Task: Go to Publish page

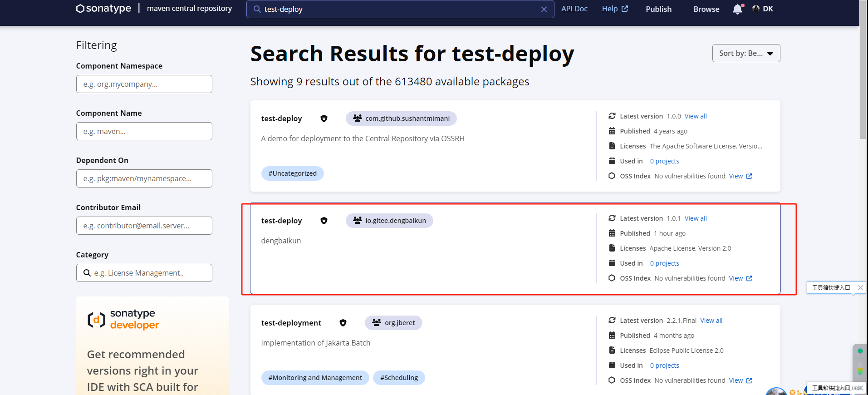Action: coord(658,9)
